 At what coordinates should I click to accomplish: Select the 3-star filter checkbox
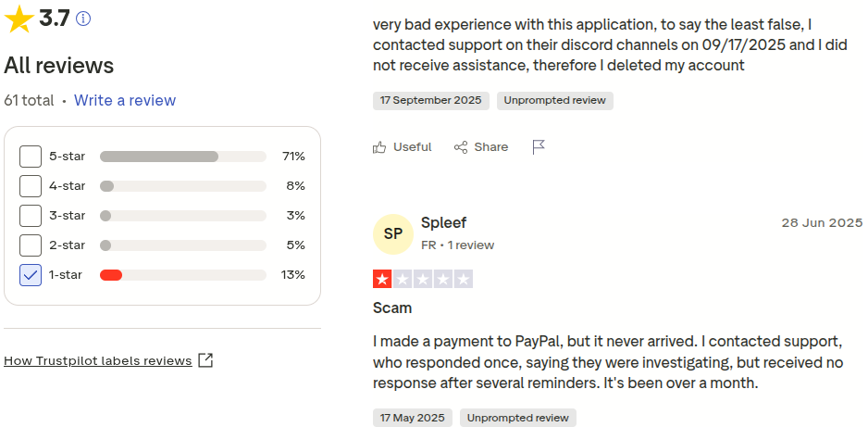click(31, 216)
